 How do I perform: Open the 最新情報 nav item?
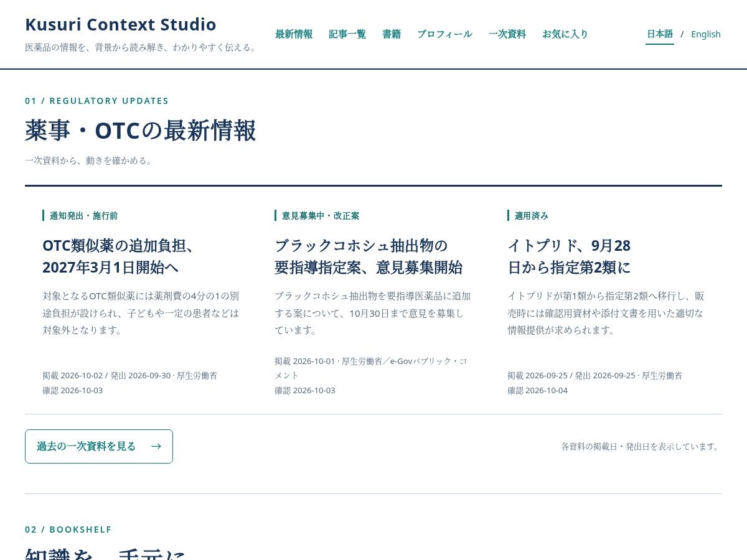294,34
